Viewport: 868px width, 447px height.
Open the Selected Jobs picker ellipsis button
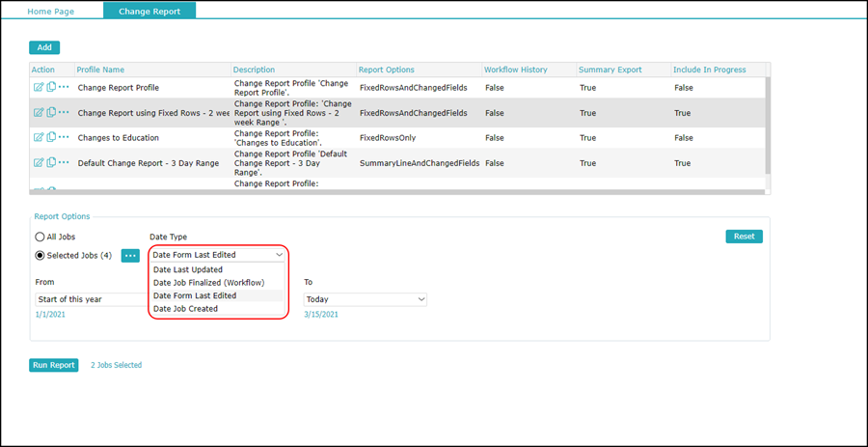click(x=130, y=255)
